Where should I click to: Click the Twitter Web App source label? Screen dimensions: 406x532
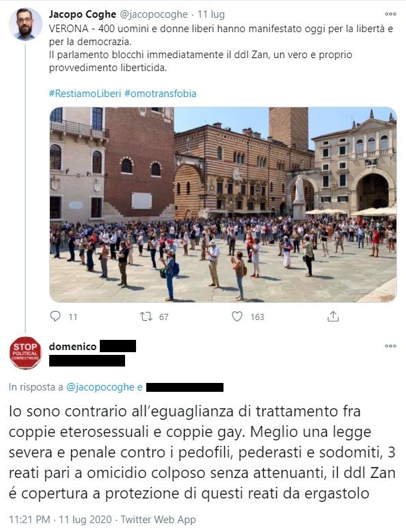tap(158, 520)
